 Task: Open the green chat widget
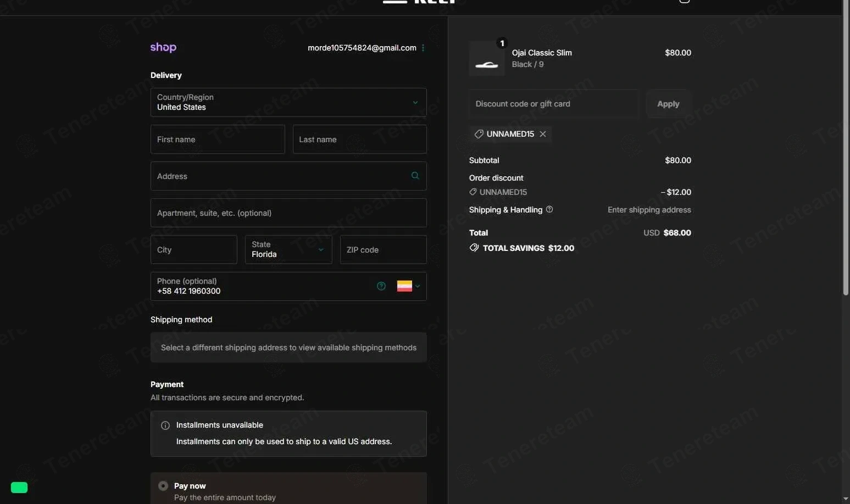point(19,488)
